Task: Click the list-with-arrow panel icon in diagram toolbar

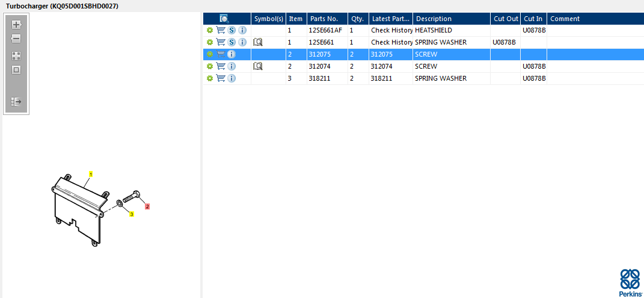Action: 16,102
